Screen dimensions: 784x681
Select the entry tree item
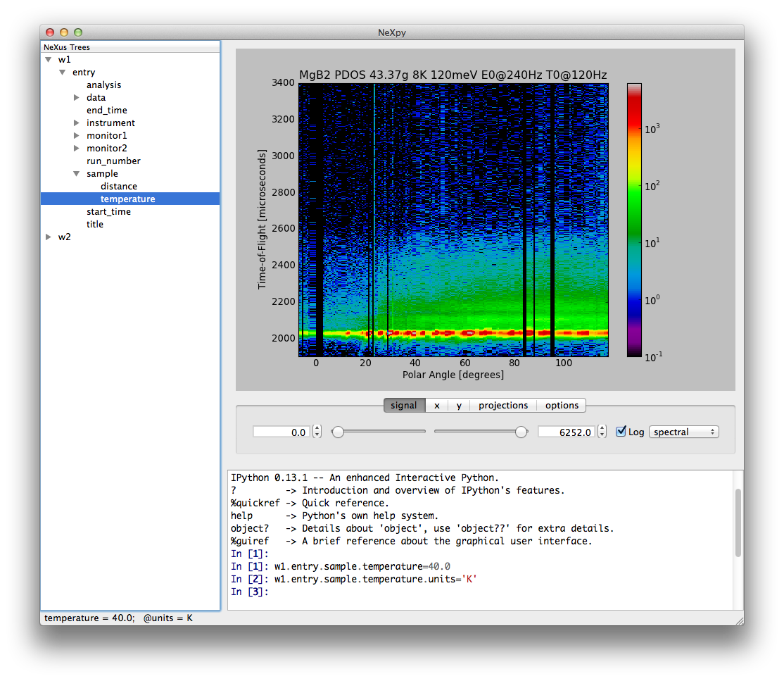(x=84, y=72)
